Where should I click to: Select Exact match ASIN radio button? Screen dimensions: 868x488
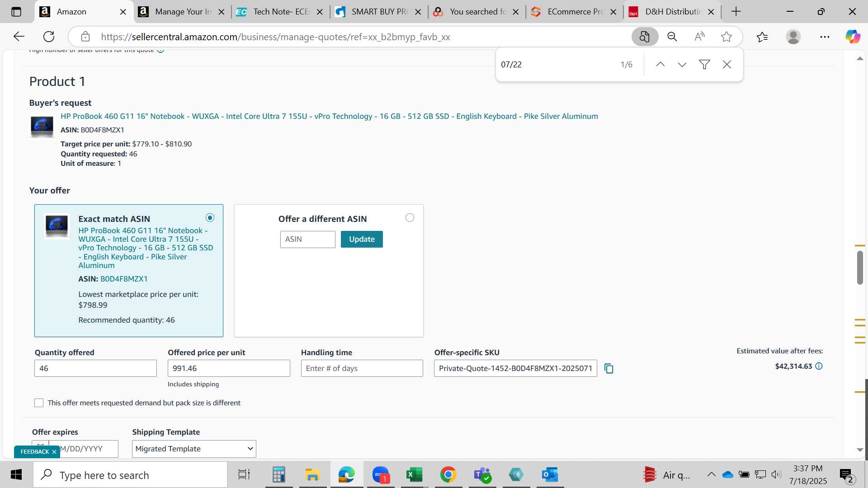210,218
